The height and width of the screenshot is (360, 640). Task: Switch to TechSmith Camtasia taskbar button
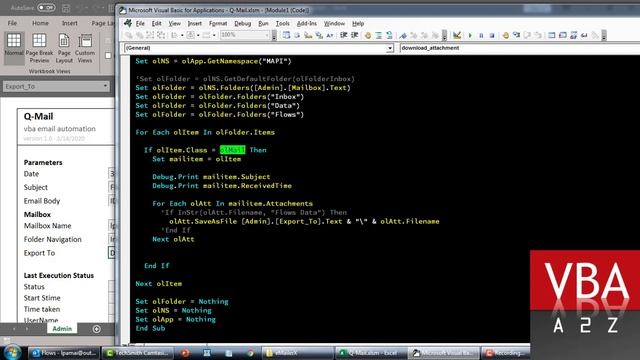138,353
